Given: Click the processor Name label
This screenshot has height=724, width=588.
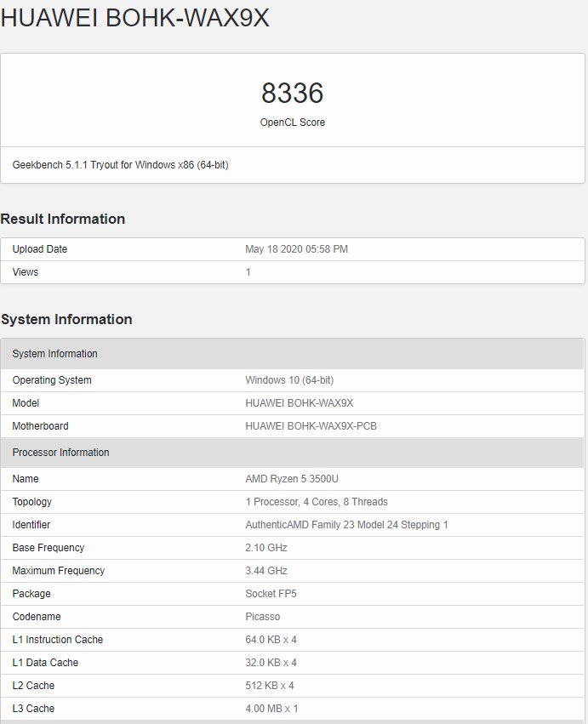Looking at the screenshot, I should 26,479.
